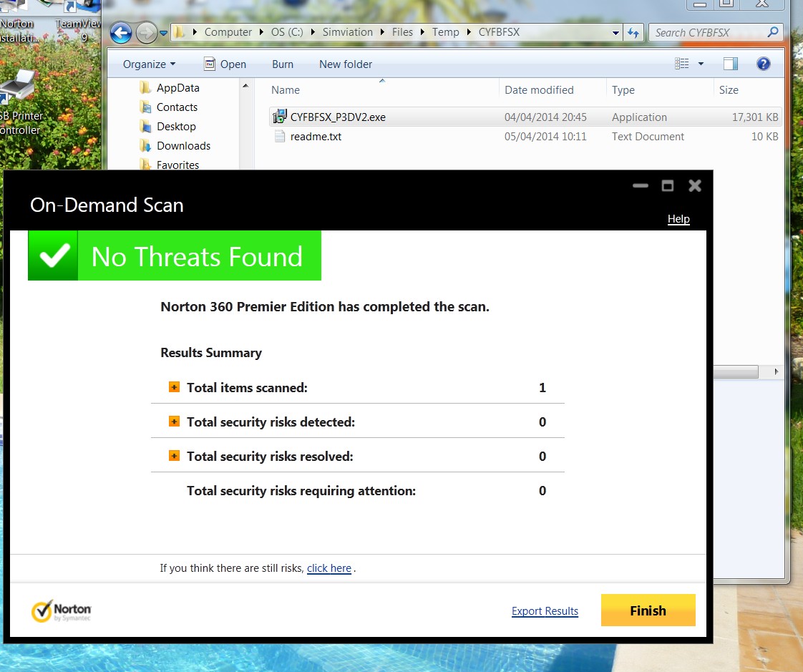The image size is (803, 672).
Task: Click the Explorer horizontal scrollbar right arrow
Action: click(776, 372)
